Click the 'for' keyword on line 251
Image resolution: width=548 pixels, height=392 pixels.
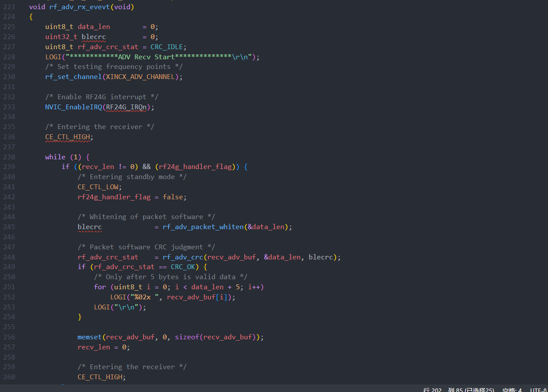(x=100, y=287)
